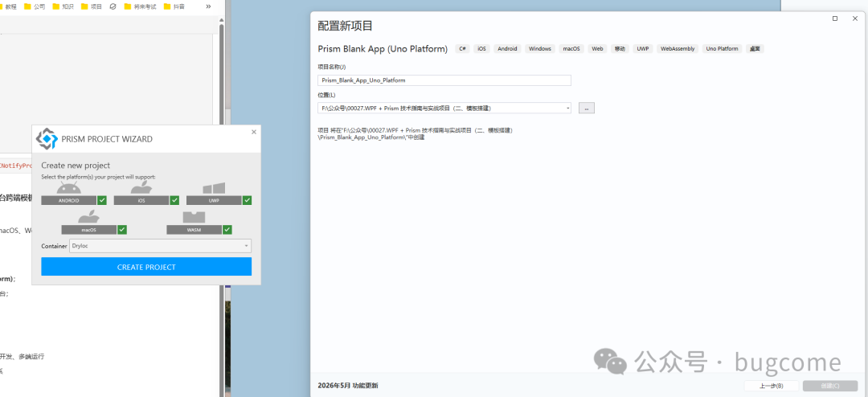
Task: Click the ANDROID label bar in the wizard
Action: pyautogui.click(x=69, y=200)
